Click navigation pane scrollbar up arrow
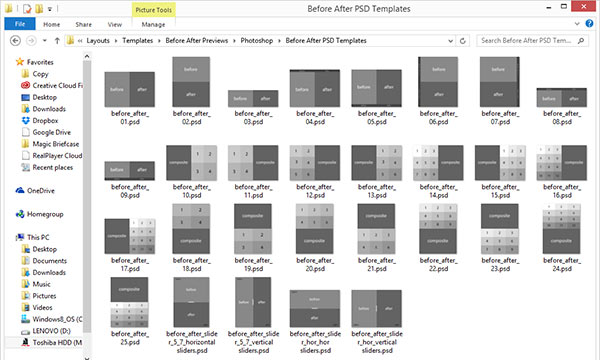The image size is (600, 360). click(x=87, y=56)
